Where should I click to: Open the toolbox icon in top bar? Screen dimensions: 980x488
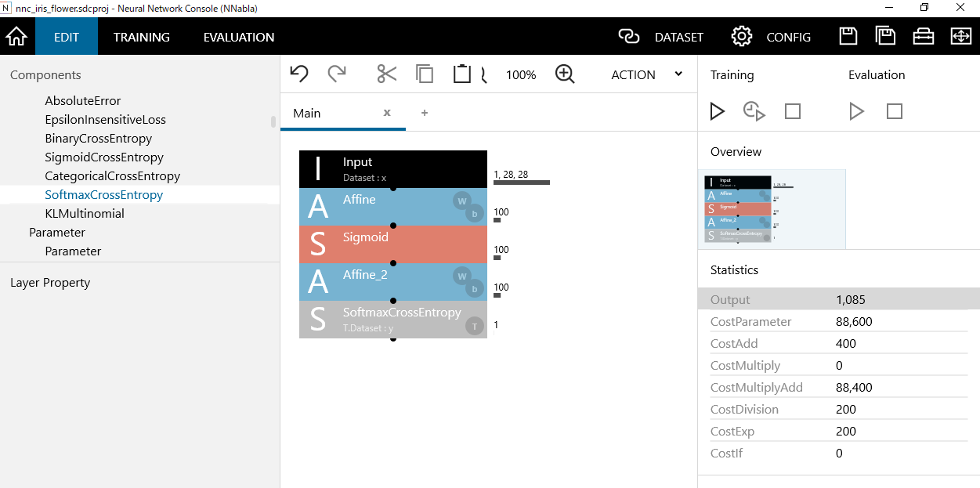point(924,37)
